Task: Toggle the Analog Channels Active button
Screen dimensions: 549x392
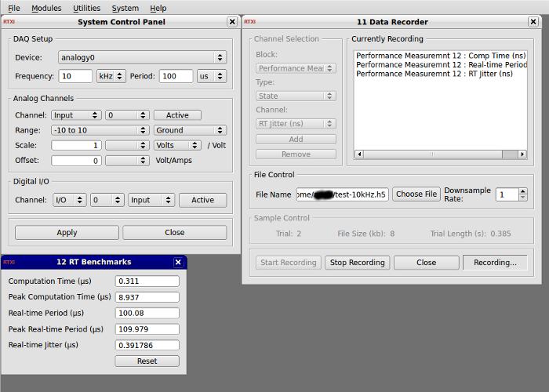Action: [x=177, y=115]
